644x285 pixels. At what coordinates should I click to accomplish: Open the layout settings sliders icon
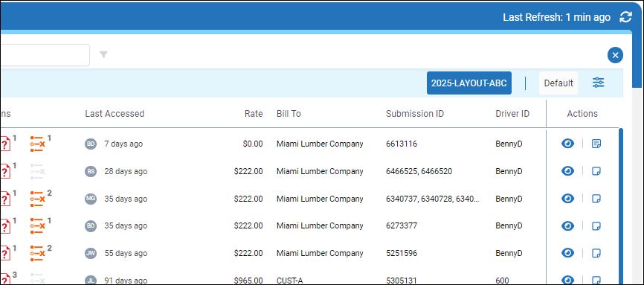(598, 83)
